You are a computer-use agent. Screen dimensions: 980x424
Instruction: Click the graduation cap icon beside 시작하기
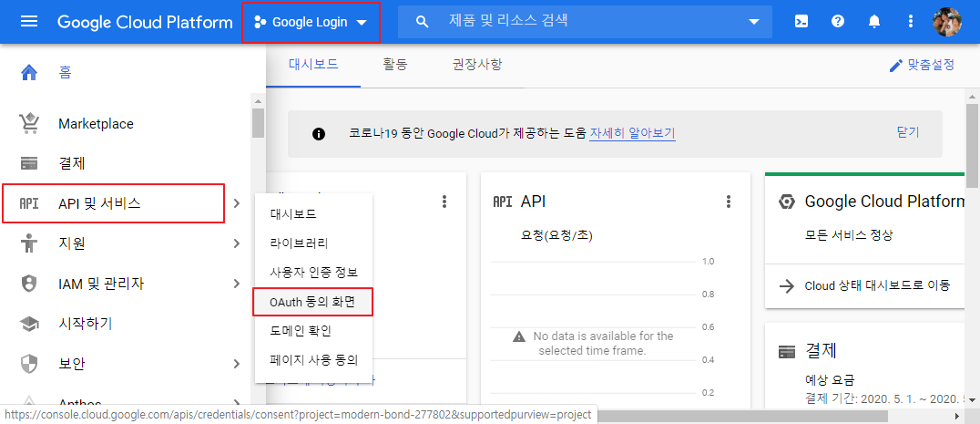[29, 324]
